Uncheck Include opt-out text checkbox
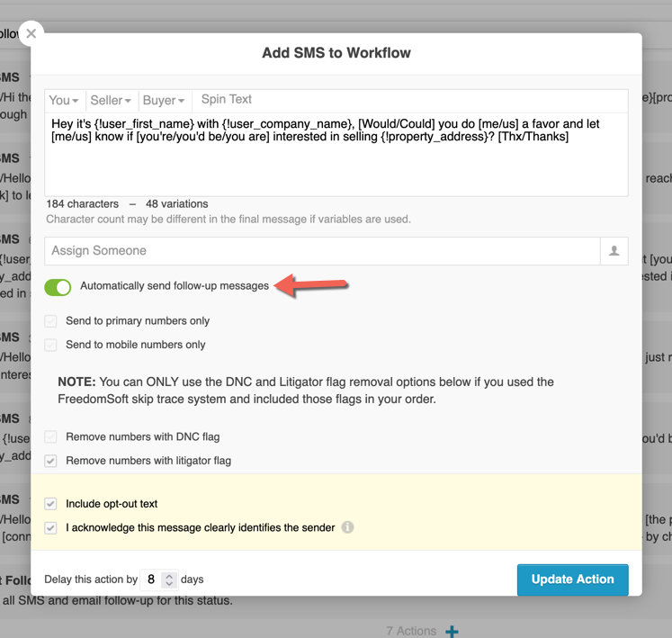 point(51,504)
